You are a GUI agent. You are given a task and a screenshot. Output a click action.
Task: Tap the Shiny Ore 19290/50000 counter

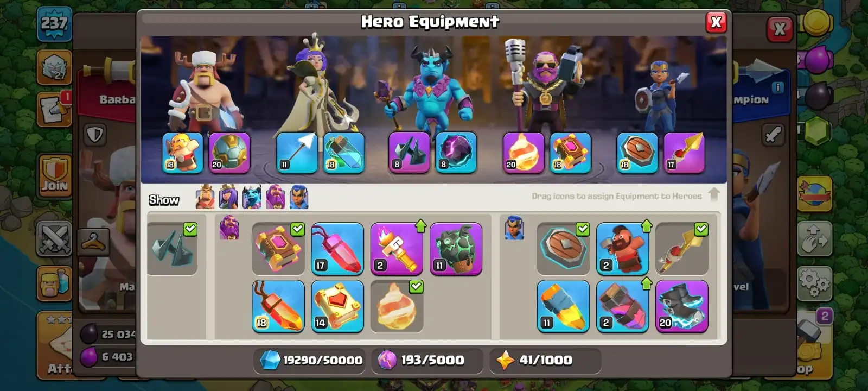pos(310,360)
